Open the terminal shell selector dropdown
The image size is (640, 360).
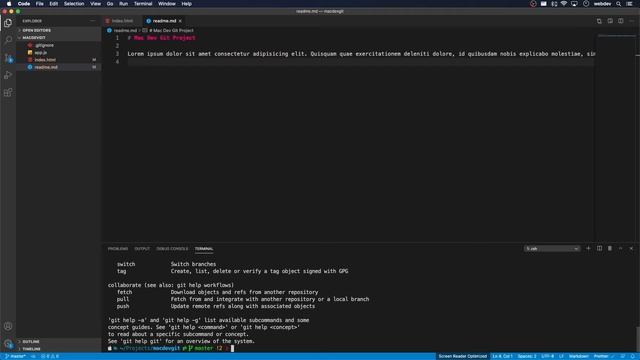[552, 249]
